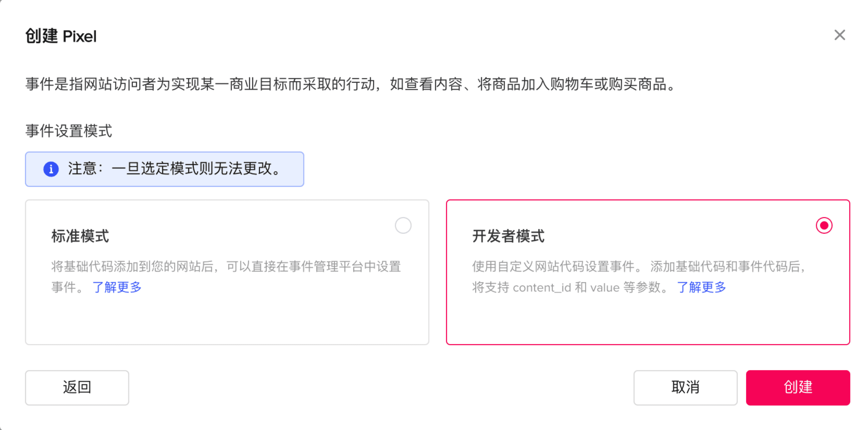Click the 取消 button
The height and width of the screenshot is (430, 868).
[x=685, y=387]
